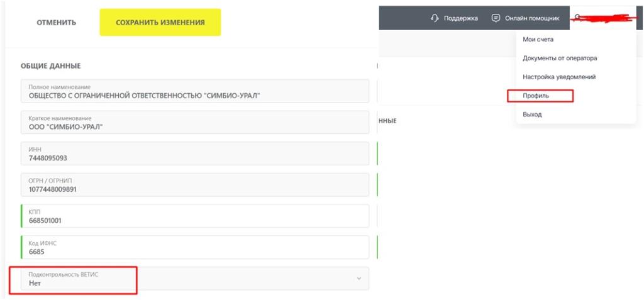
Task: Click the Код ИФНС input field
Action: pyautogui.click(x=195, y=247)
